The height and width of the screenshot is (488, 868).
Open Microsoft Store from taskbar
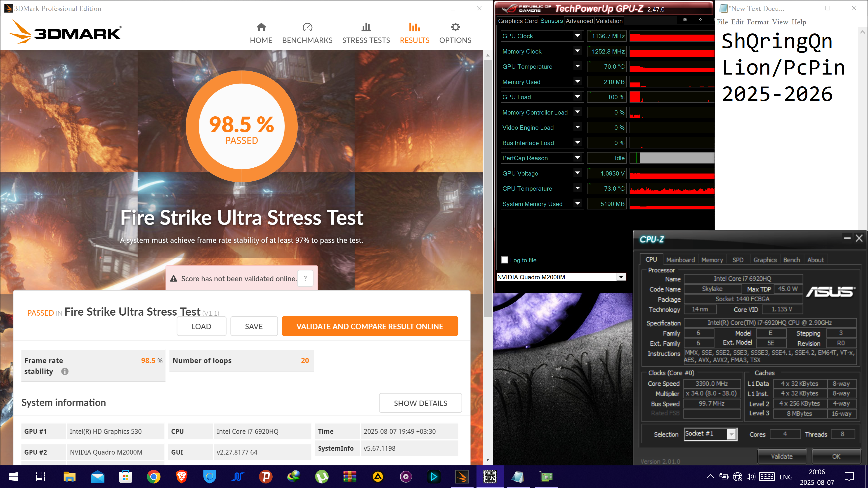pyautogui.click(x=126, y=476)
